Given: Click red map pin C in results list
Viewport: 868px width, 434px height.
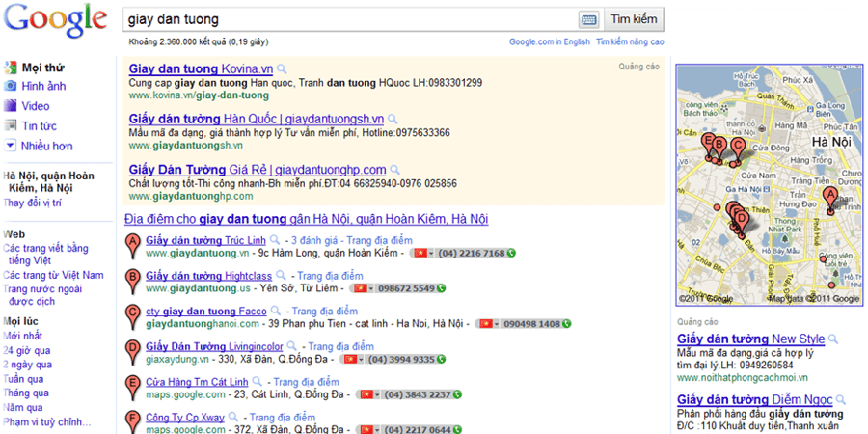Looking at the screenshot, I should click(x=132, y=317).
